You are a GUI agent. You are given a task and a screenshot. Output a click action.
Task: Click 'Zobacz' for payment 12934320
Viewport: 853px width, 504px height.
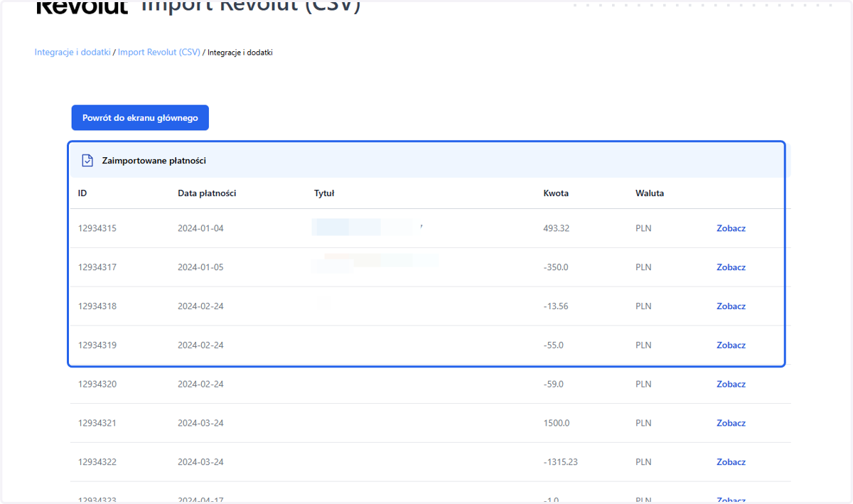(x=731, y=384)
